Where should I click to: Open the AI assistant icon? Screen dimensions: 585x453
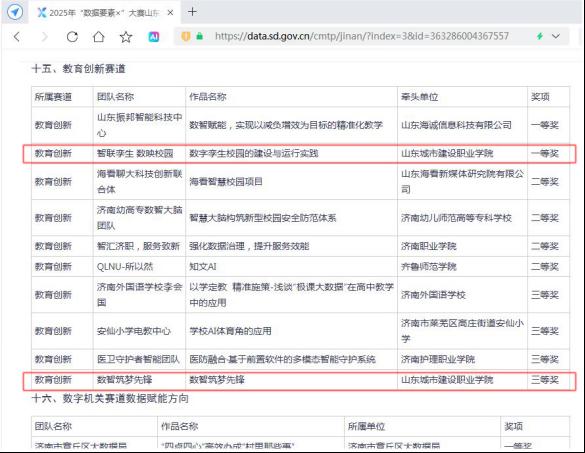click(x=154, y=37)
